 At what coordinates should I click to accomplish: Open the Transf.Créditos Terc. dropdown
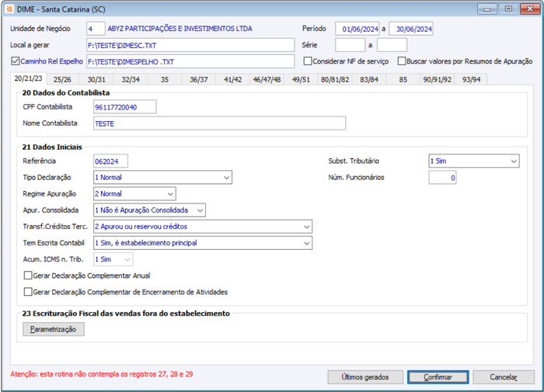tap(203, 227)
